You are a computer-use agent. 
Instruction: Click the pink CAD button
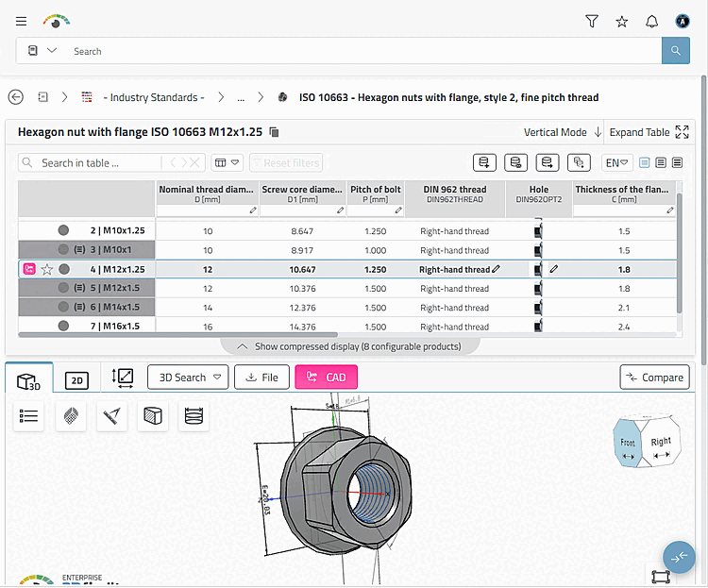[x=326, y=378]
